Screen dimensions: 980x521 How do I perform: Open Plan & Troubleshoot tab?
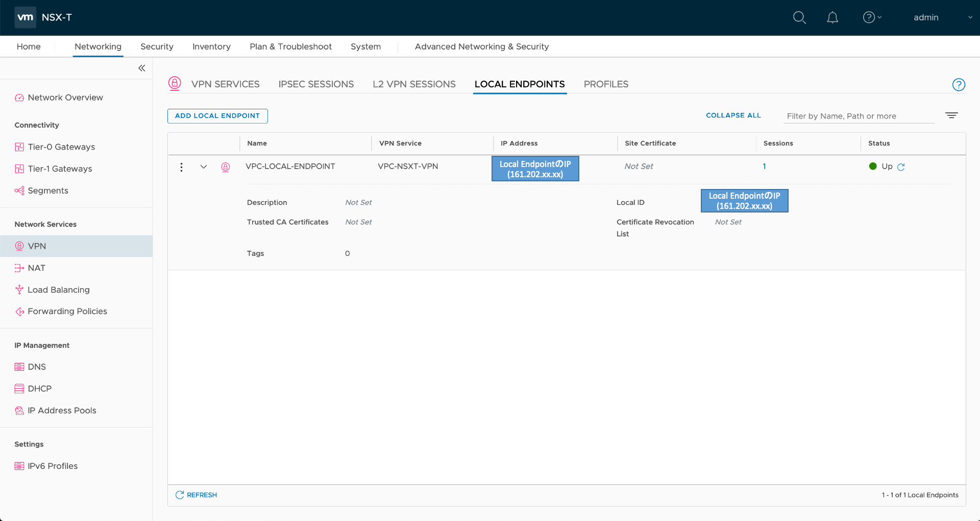[290, 46]
